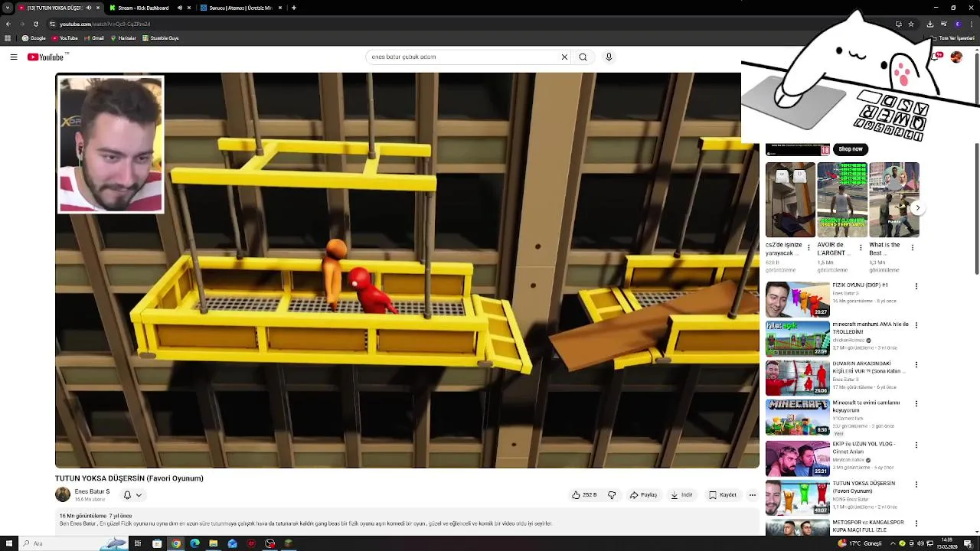Open options for 'What is the Best' short
The height and width of the screenshot is (551, 980).
[x=913, y=248]
